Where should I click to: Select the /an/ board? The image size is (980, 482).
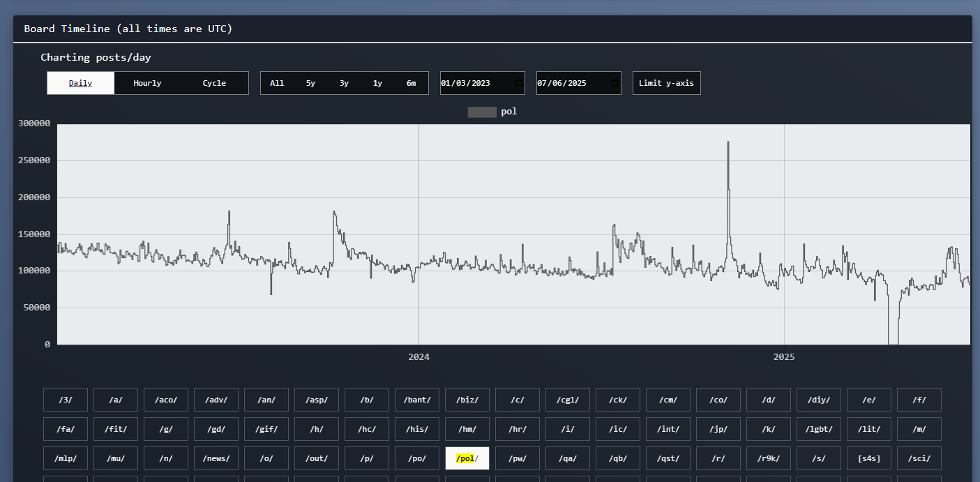tap(266, 400)
